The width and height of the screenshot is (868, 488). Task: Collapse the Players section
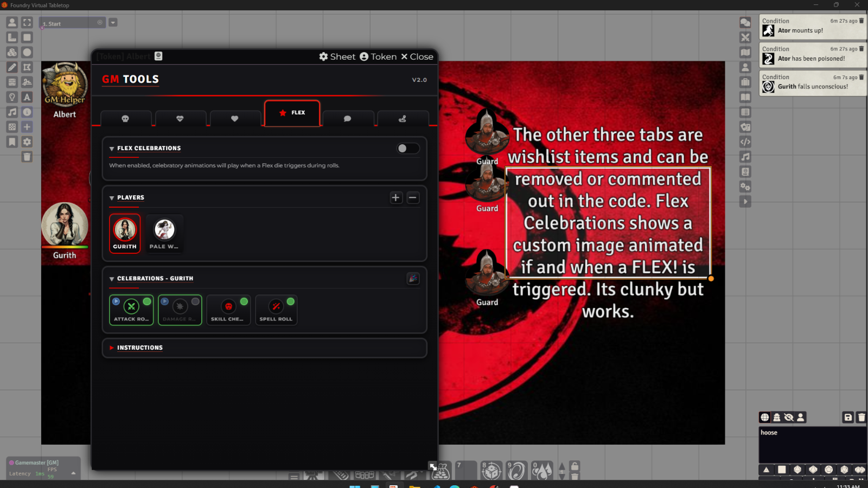[130, 198]
